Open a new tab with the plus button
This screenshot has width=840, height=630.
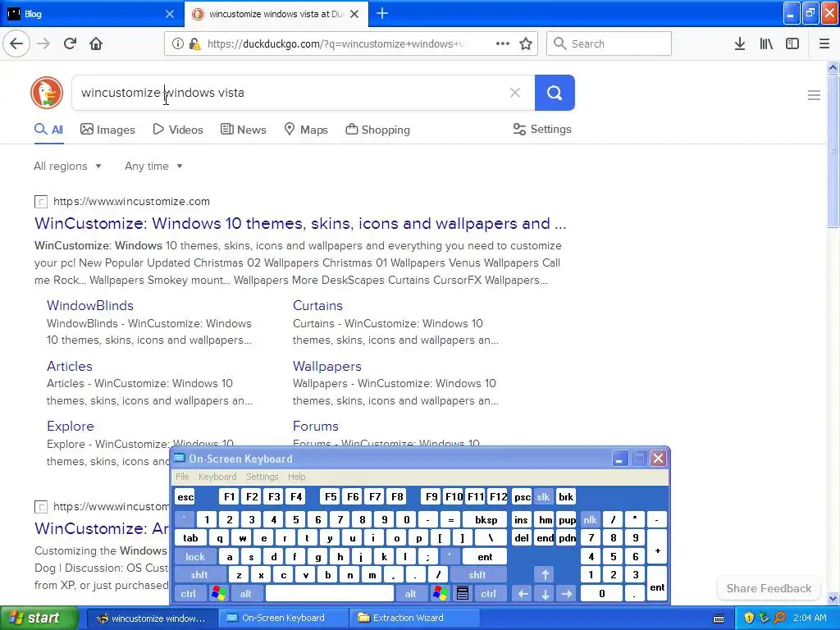[x=382, y=13]
